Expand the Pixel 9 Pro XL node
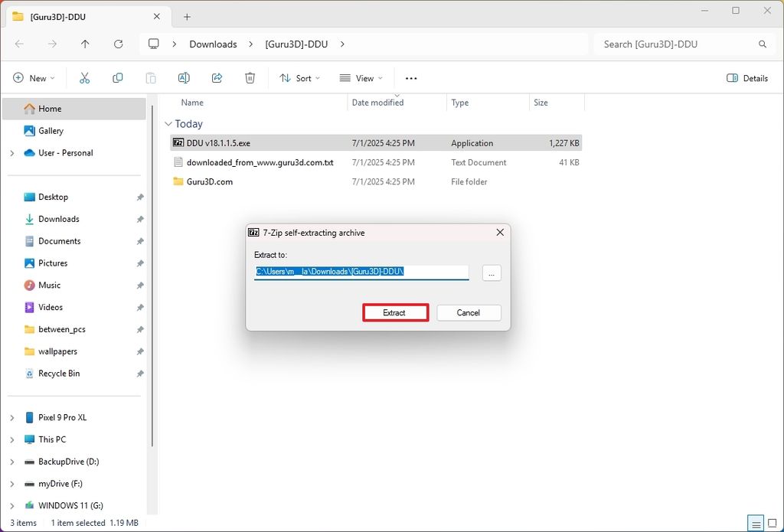Image resolution: width=784 pixels, height=532 pixels. [x=12, y=417]
